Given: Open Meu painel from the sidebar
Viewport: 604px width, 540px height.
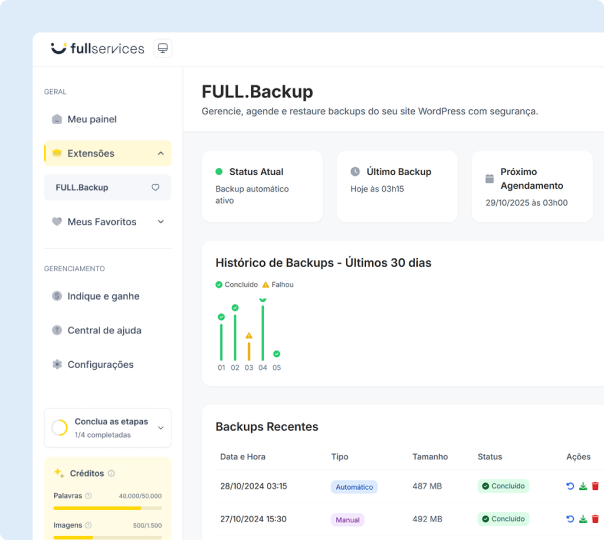Looking at the screenshot, I should coord(91,119).
